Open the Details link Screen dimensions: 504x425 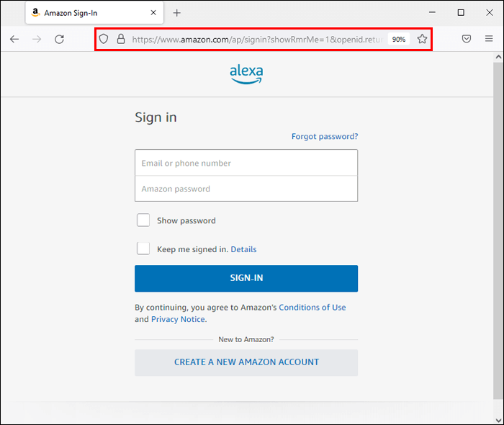tap(243, 249)
